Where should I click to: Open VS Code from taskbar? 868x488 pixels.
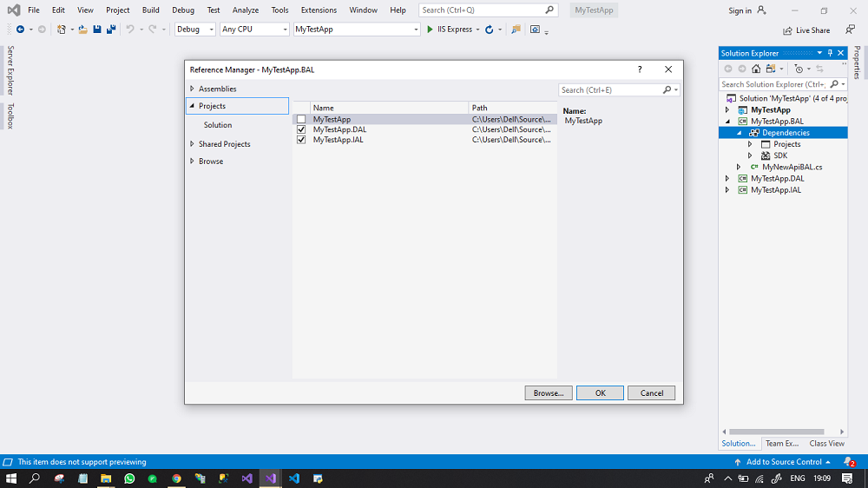click(294, 478)
